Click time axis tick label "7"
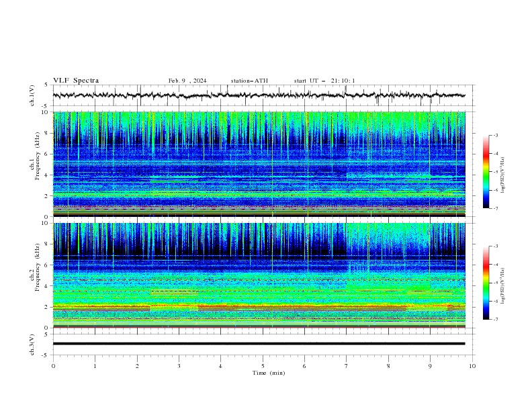The image size is (532, 411). [347, 366]
